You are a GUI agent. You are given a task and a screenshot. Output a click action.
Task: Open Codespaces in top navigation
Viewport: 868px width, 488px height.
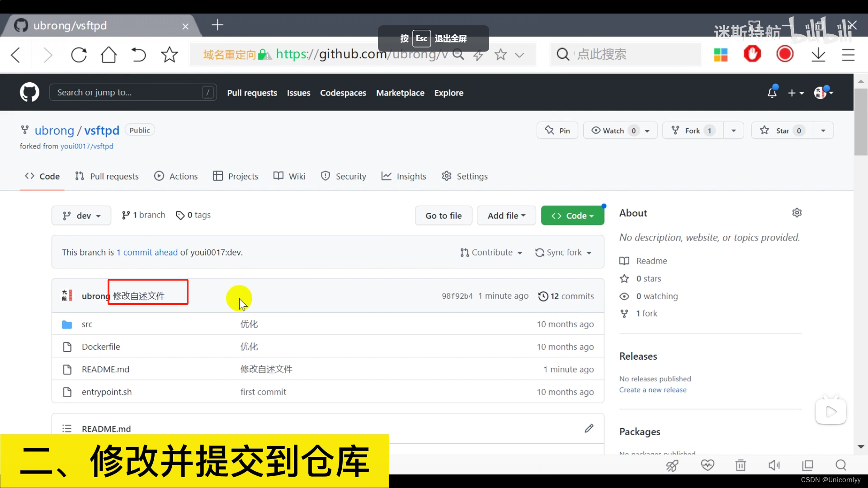(343, 93)
